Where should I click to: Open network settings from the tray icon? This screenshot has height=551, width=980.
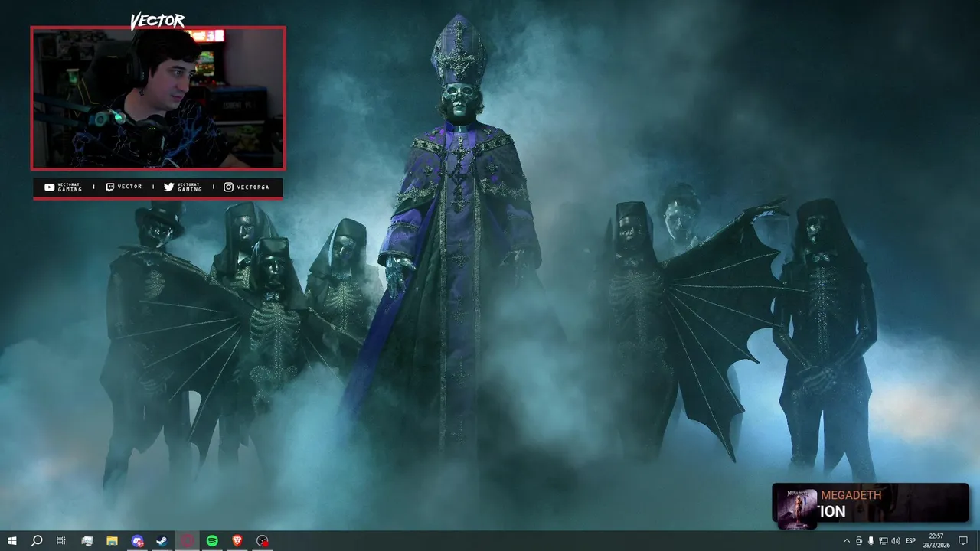(x=884, y=541)
